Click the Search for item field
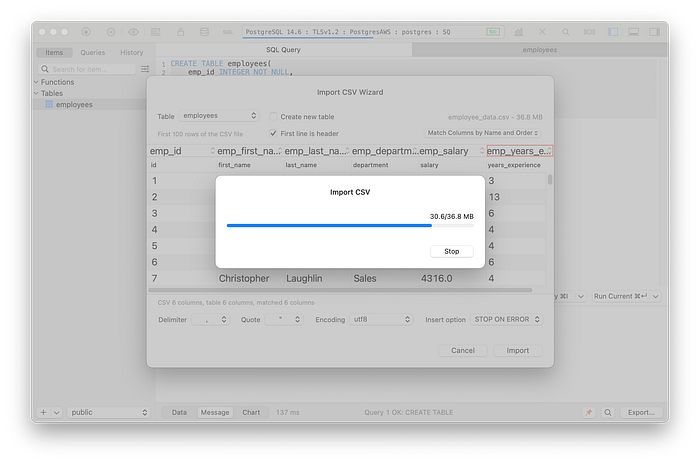 click(x=87, y=69)
